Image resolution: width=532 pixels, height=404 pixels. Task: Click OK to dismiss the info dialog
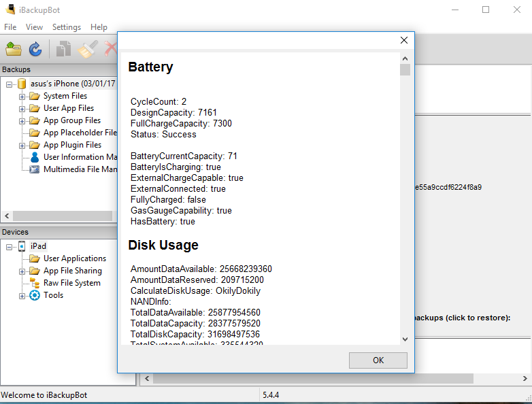[x=378, y=360]
